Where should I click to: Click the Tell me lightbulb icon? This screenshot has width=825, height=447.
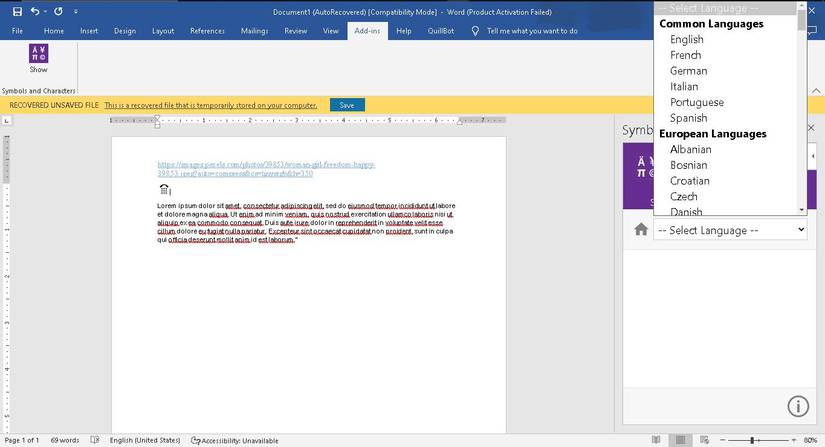pos(475,31)
